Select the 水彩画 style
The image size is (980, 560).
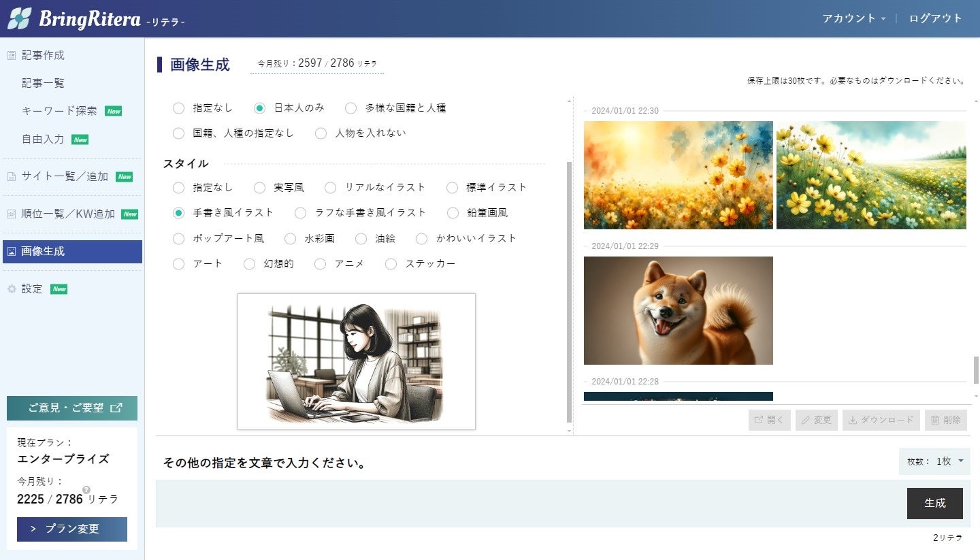(x=290, y=239)
